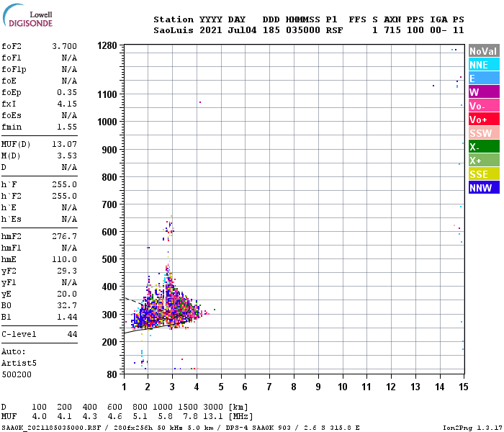
Task: Click the fmin value 1.55
Action: tap(67, 127)
